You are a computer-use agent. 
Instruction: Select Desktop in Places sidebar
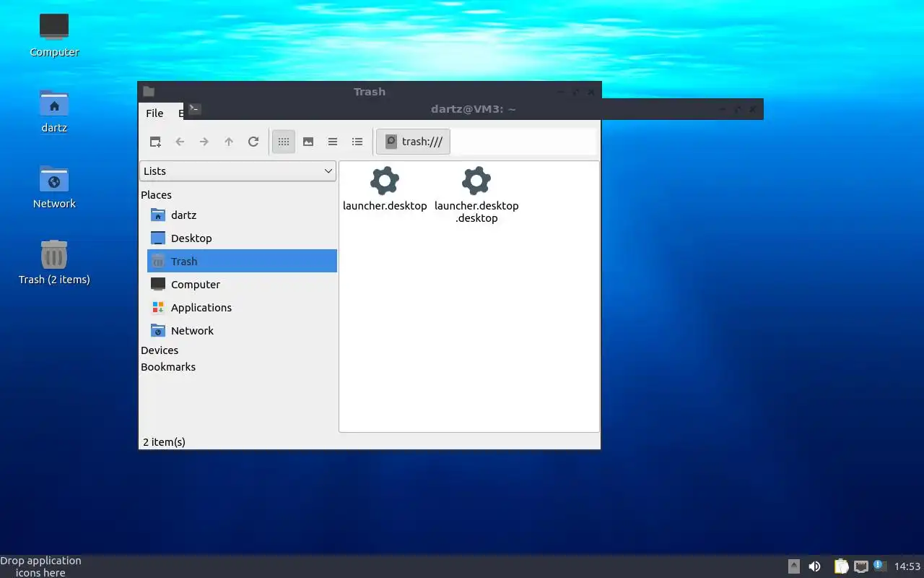click(x=242, y=238)
